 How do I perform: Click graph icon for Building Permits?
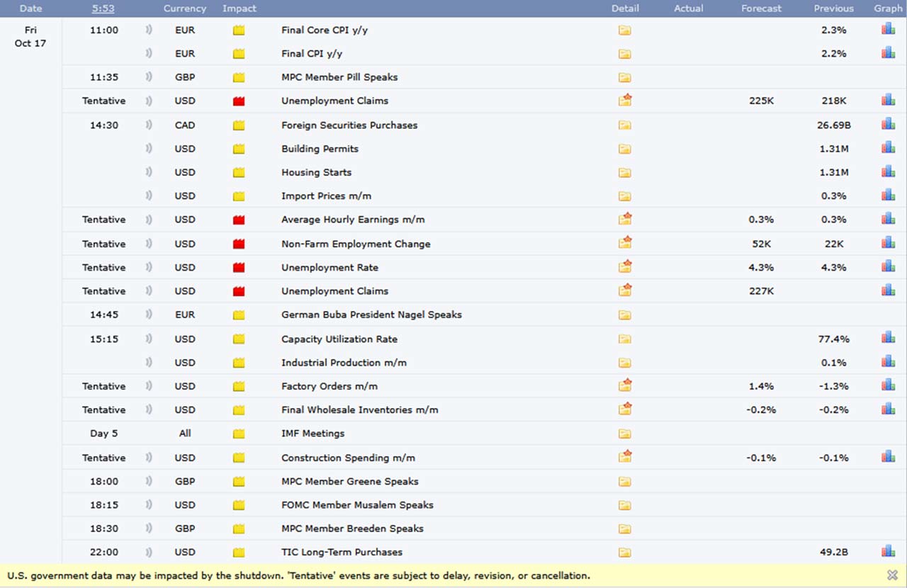[888, 148]
